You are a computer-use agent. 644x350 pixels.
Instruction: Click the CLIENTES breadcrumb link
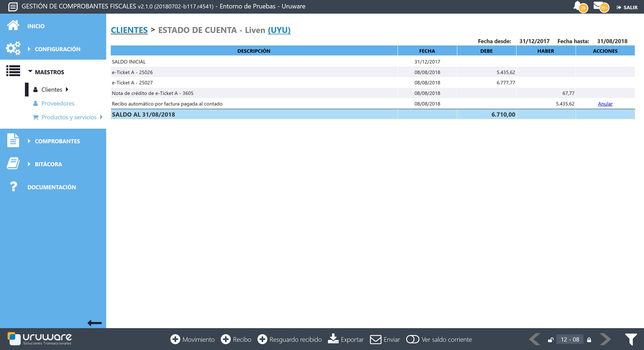129,30
